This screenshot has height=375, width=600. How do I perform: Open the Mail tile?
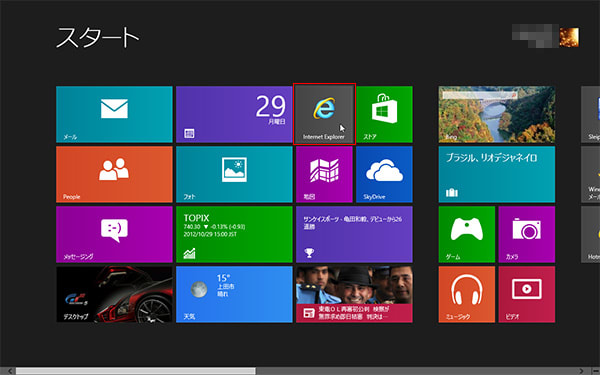[x=114, y=114]
